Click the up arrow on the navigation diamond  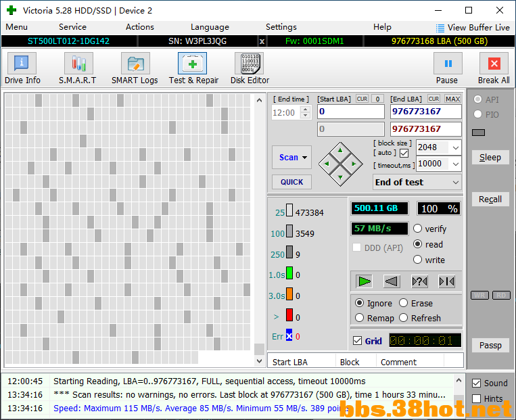[x=340, y=151]
